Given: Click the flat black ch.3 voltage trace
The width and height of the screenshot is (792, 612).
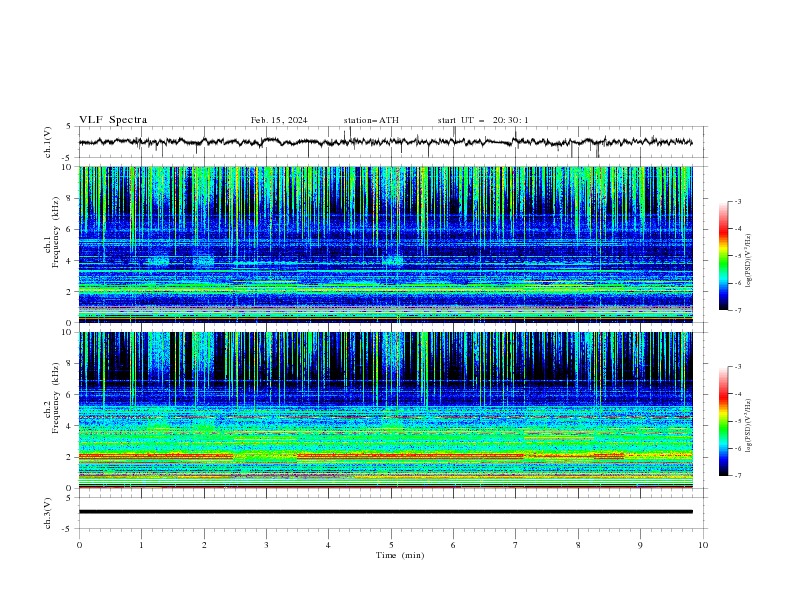Looking at the screenshot, I should point(385,512).
